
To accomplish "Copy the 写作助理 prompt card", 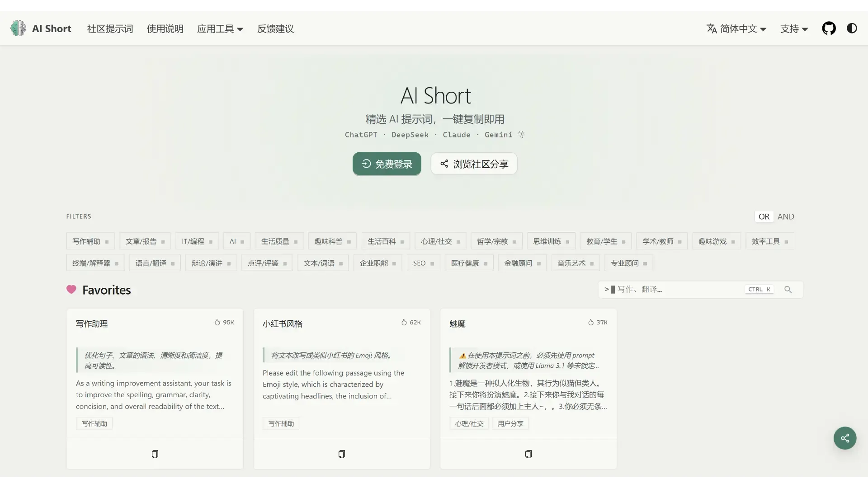I will point(155,454).
